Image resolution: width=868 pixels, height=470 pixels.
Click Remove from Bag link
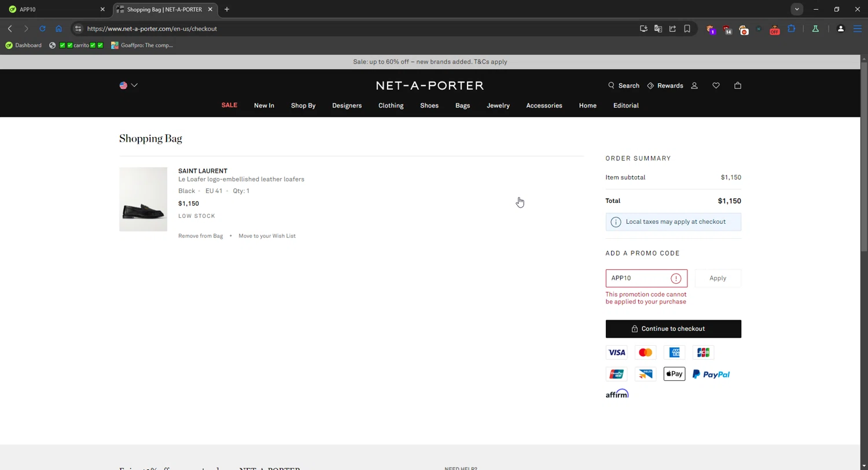[200, 236]
